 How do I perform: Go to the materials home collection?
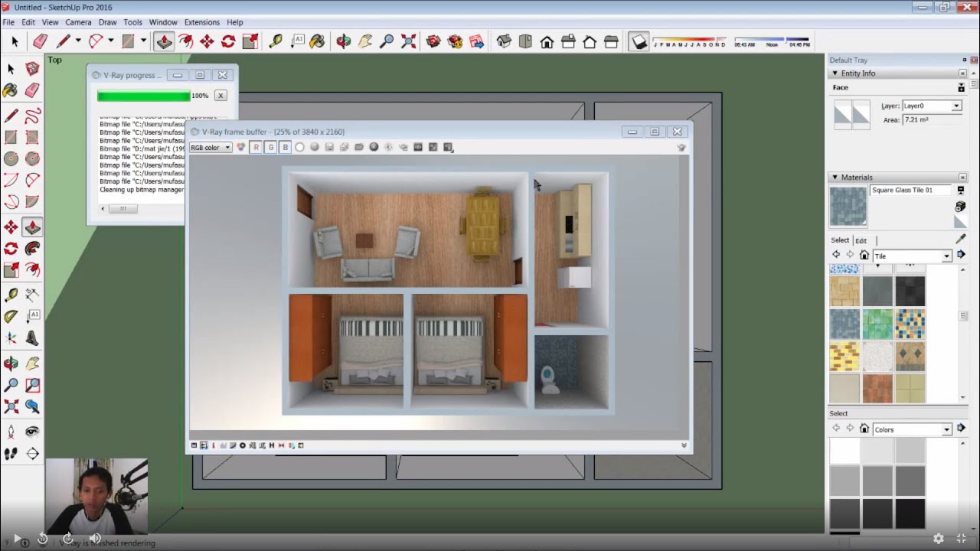click(864, 255)
